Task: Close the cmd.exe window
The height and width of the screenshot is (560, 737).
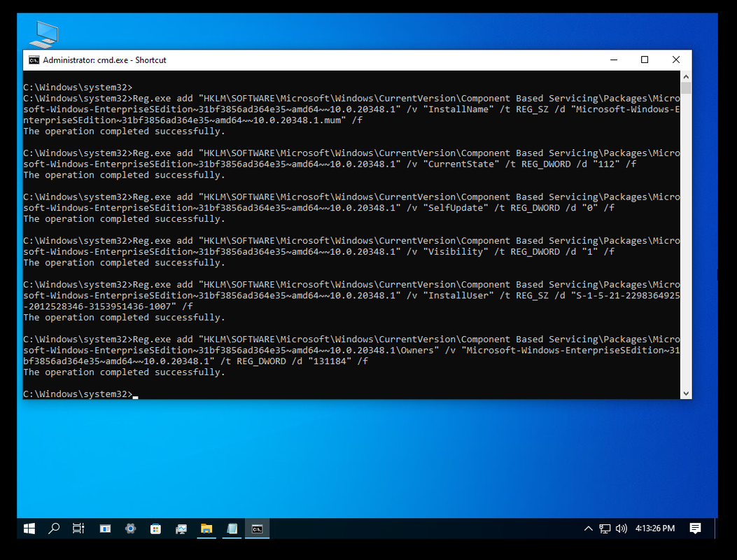Action: click(x=676, y=59)
